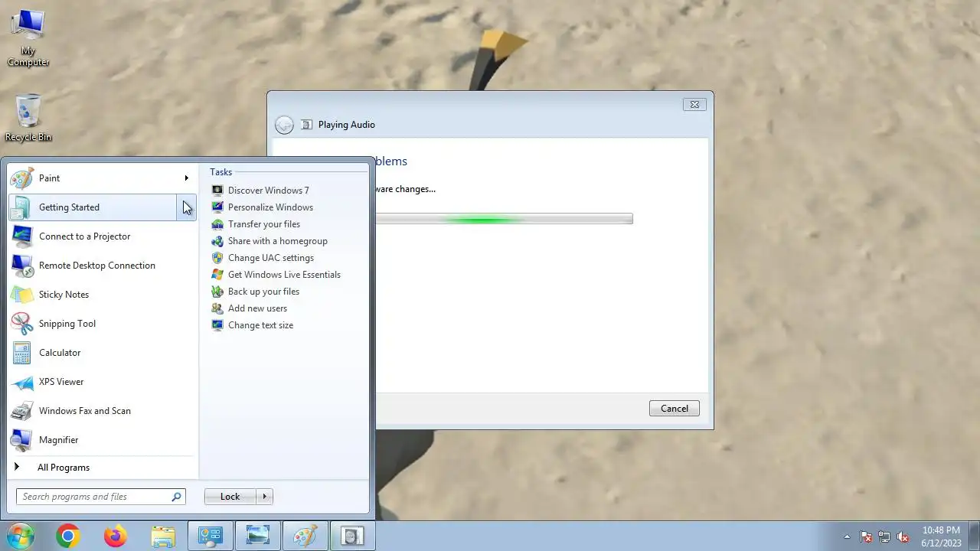Image resolution: width=980 pixels, height=551 pixels.
Task: Click the network status tray icon
Action: [884, 536]
